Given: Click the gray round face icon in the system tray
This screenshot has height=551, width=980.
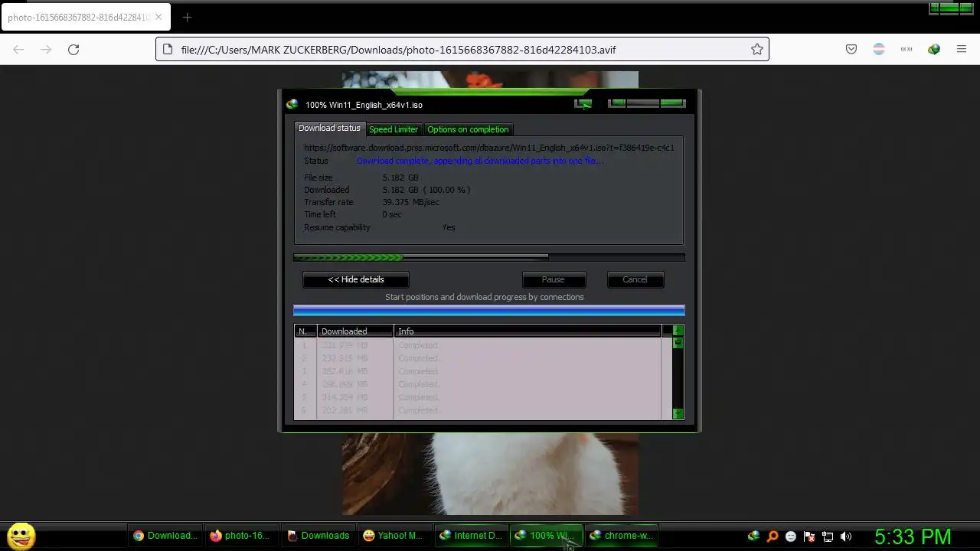Looking at the screenshot, I should pos(791,536).
